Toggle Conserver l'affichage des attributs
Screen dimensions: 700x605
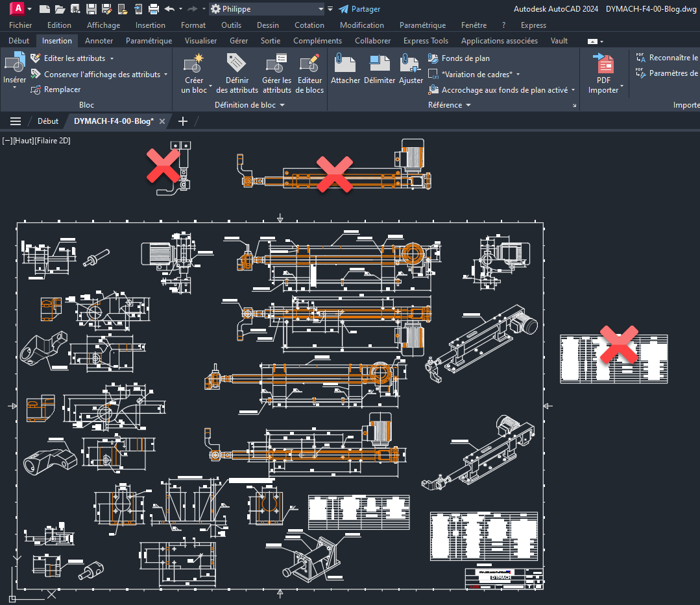(101, 75)
